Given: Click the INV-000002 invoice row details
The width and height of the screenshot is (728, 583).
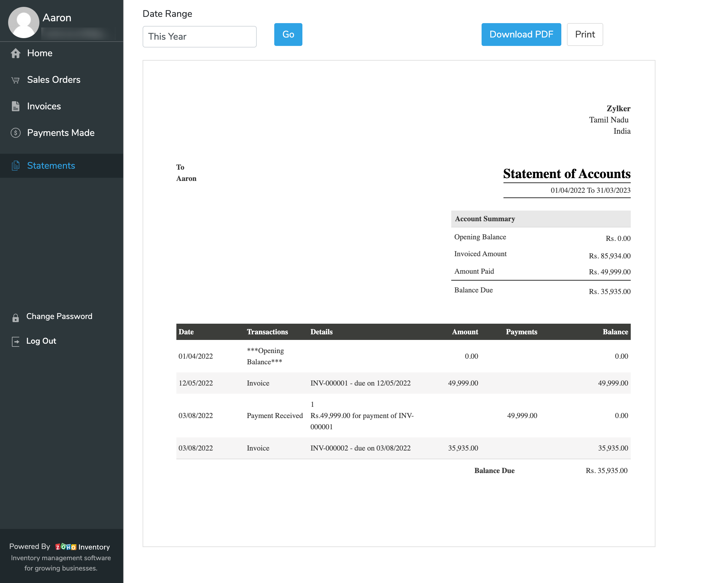Looking at the screenshot, I should [x=360, y=448].
